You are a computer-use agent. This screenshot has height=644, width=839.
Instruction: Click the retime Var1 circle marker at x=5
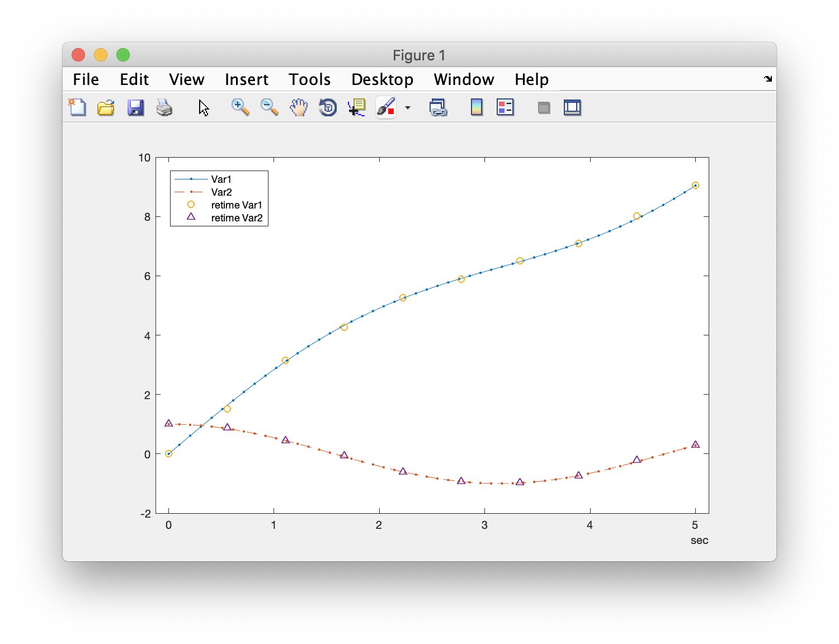click(x=695, y=186)
